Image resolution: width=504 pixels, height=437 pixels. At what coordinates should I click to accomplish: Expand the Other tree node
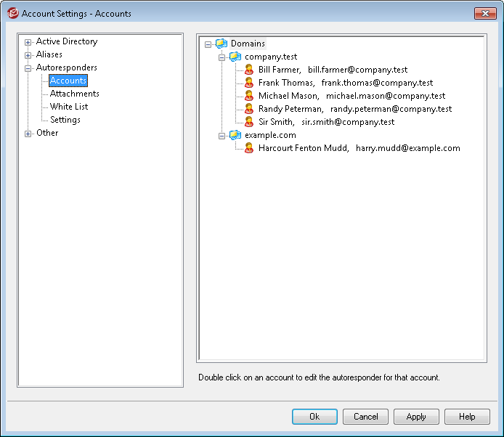28,134
